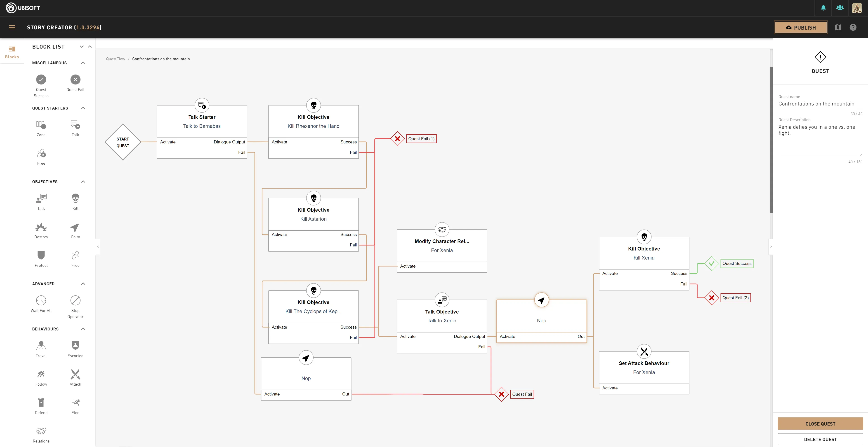868x447 pixels.
Task: Select the Stop Operator block
Action: [75, 300]
